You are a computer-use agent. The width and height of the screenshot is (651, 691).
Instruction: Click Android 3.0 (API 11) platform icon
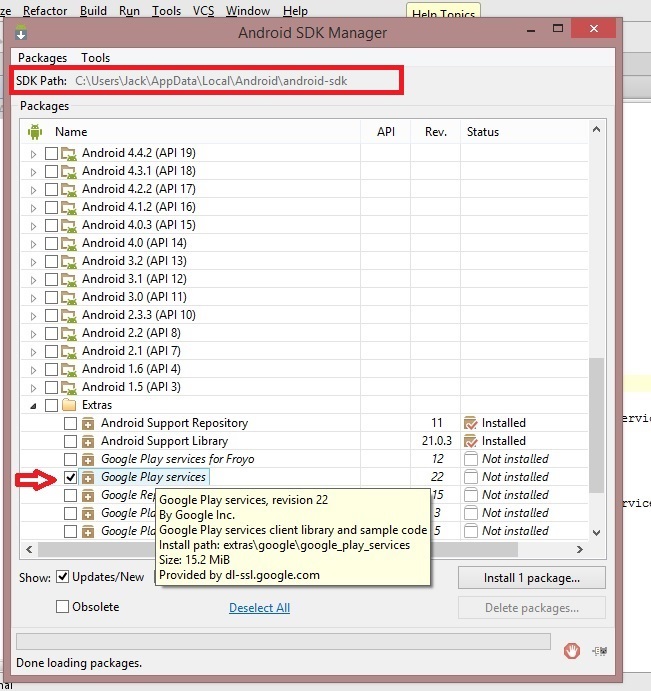click(69, 297)
